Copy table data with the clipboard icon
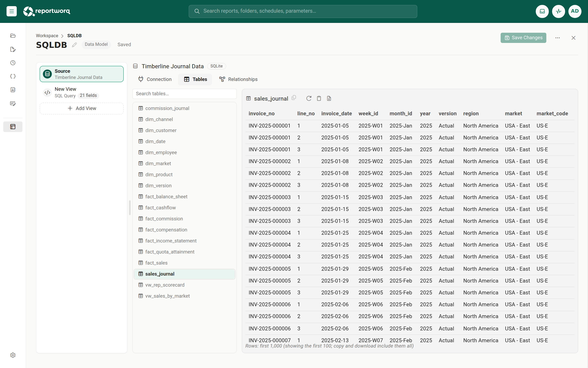The height and width of the screenshot is (368, 588). coord(319,98)
